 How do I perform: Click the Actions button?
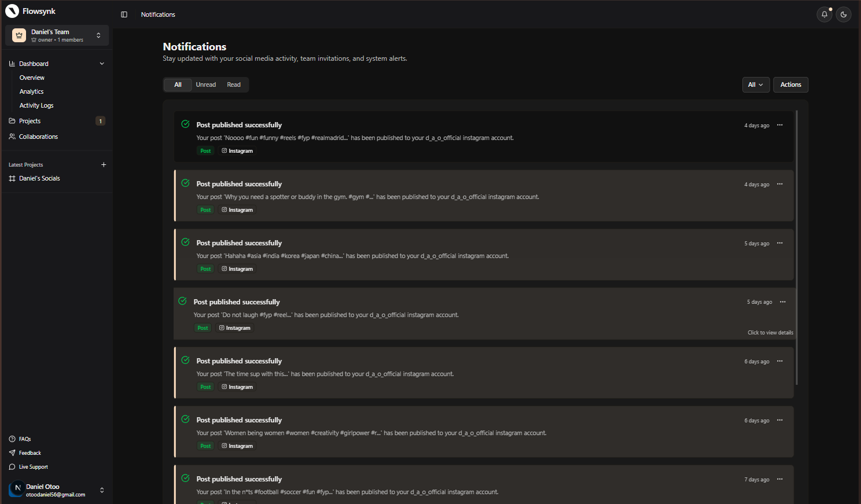790,84
